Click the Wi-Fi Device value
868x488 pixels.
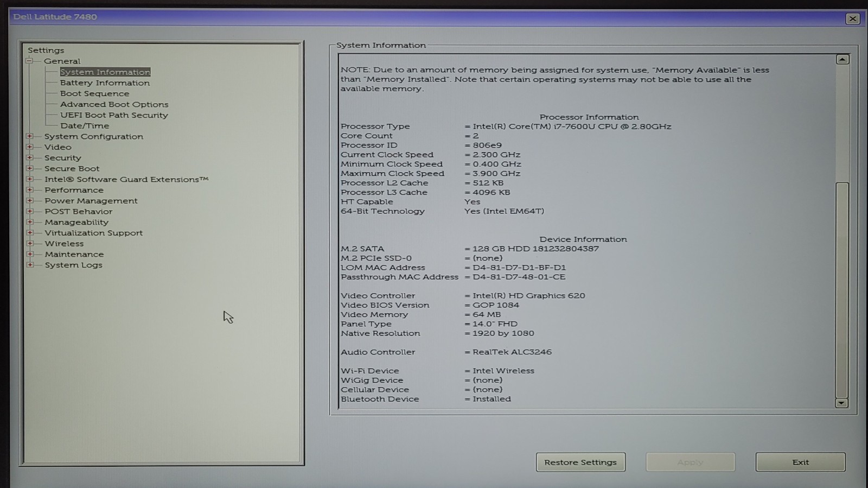(503, 371)
